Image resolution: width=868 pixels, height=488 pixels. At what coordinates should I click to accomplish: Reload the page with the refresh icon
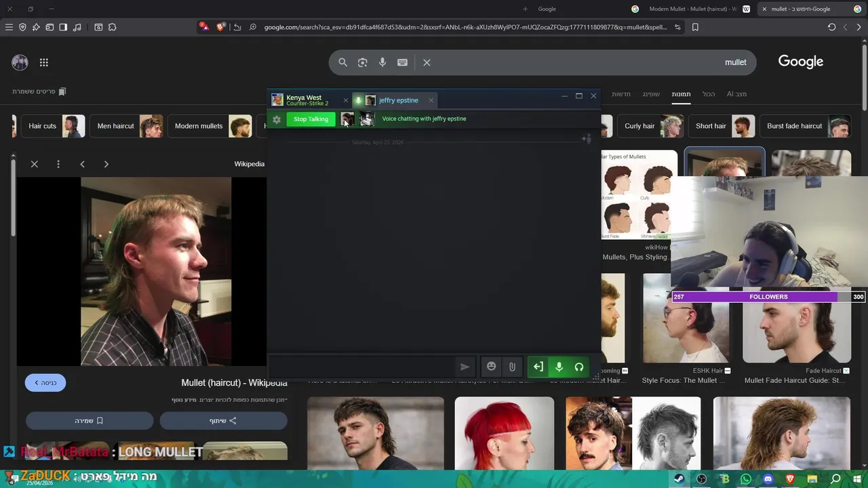(x=831, y=27)
